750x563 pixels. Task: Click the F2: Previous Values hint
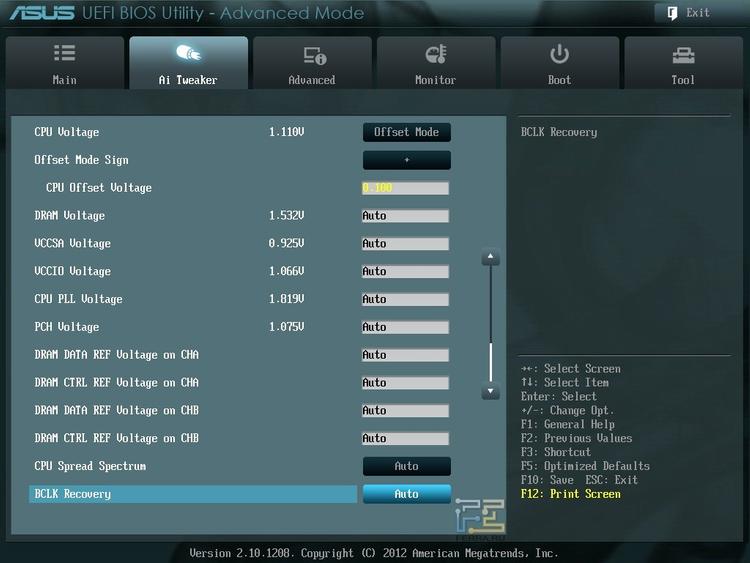(x=576, y=438)
